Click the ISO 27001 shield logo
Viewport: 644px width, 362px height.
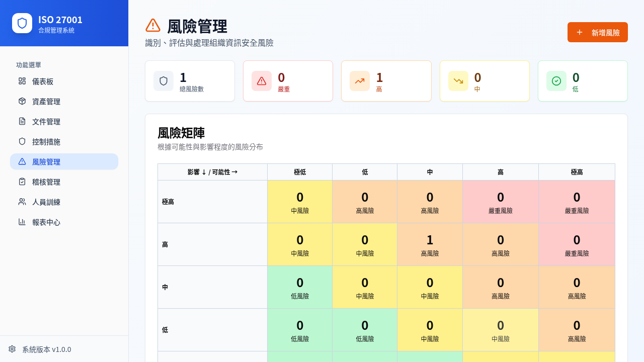pos(22,23)
